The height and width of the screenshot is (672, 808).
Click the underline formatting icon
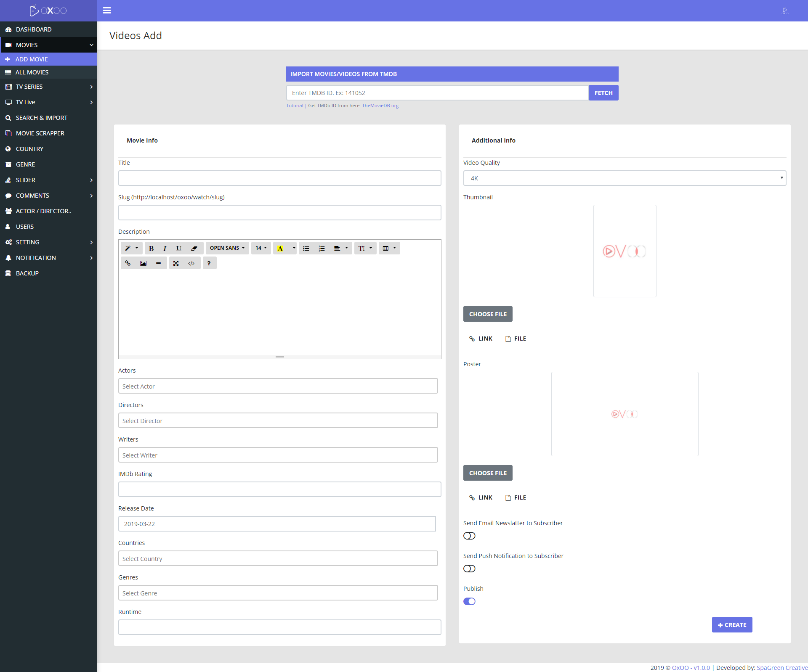pos(178,248)
